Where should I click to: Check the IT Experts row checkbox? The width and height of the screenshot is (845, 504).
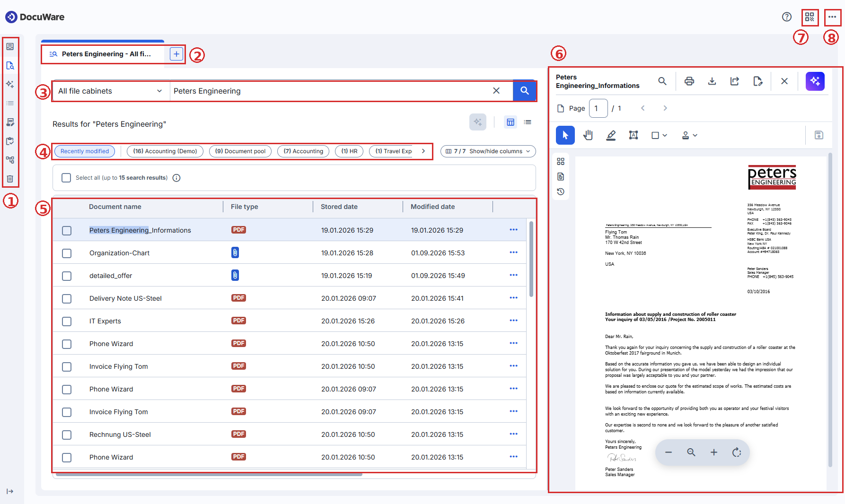pyautogui.click(x=67, y=321)
